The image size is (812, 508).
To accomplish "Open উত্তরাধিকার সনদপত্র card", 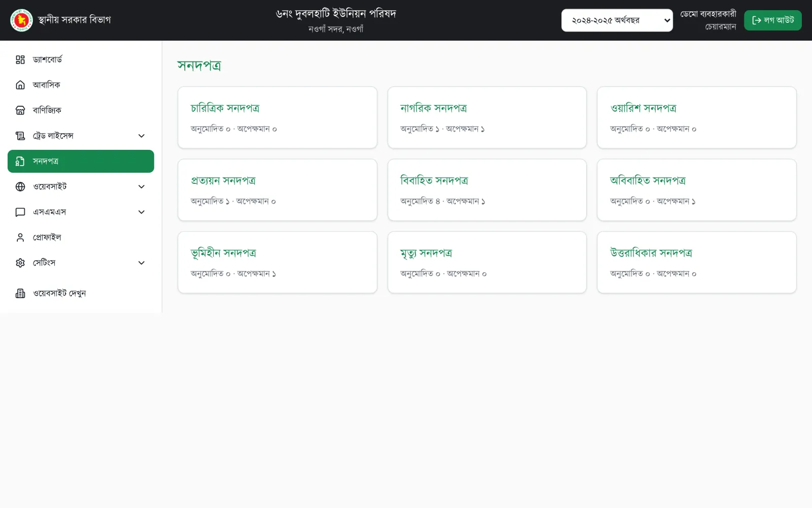I will click(x=697, y=262).
